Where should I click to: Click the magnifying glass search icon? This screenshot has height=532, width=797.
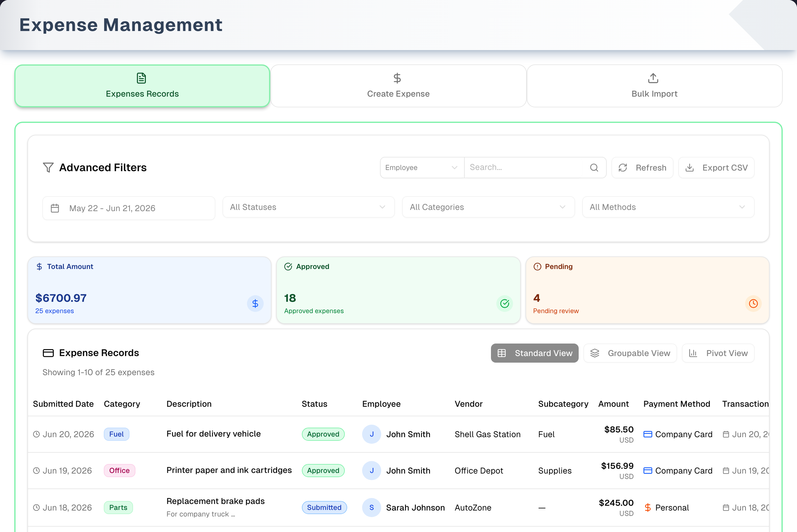pyautogui.click(x=594, y=168)
